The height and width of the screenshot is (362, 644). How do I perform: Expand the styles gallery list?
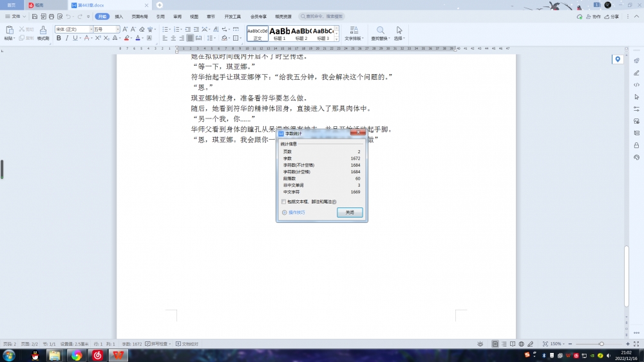337,39
